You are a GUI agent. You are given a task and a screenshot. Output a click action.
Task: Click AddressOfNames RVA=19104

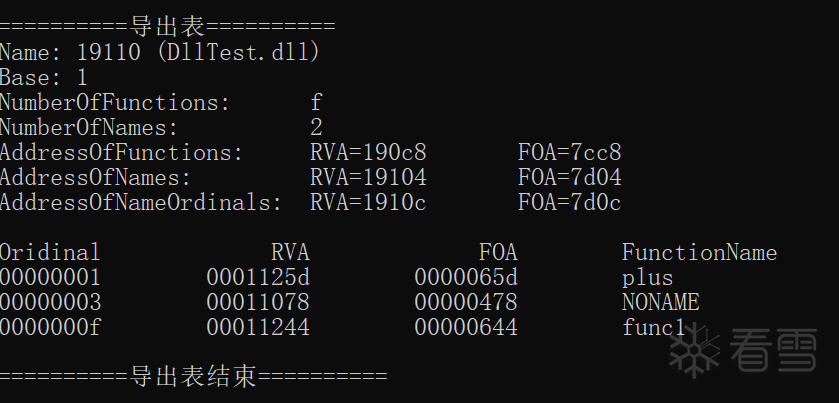[x=368, y=177]
